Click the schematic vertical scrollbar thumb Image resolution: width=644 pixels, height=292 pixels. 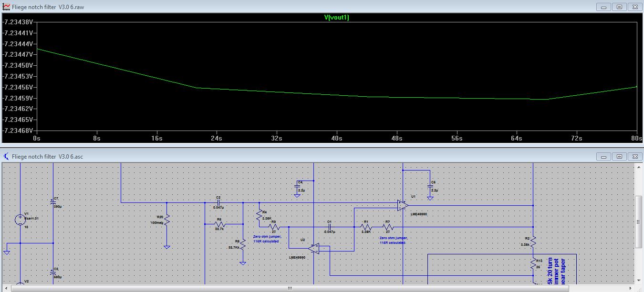638,221
